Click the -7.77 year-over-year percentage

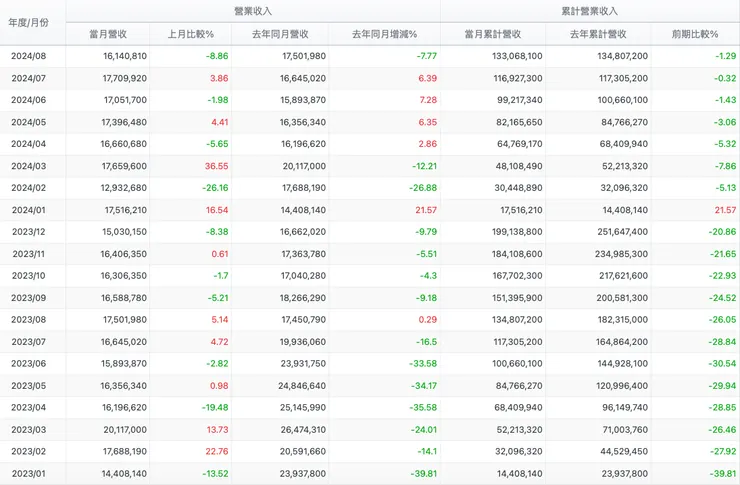427,56
